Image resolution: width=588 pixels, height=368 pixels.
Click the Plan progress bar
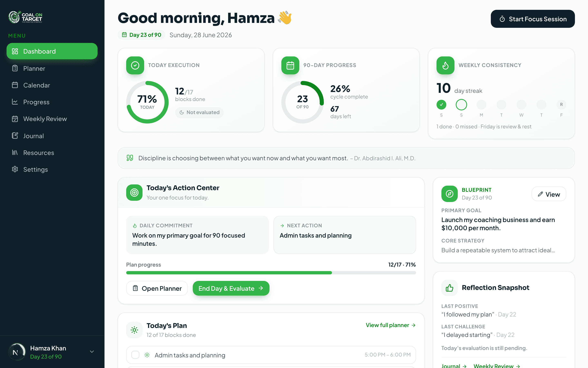click(x=271, y=273)
